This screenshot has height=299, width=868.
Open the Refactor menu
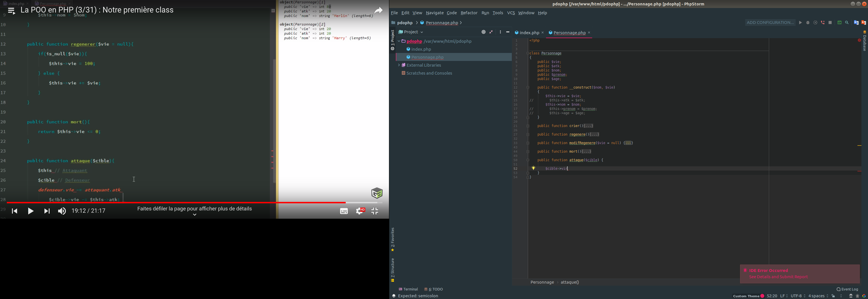pos(469,13)
